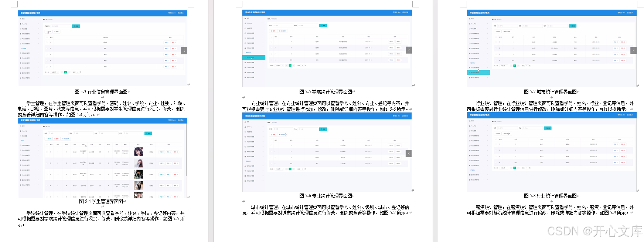This screenshot has width=644, height=242.
Task: Click first-row red delete button in Figure 5-3
Action: coord(173,43)
